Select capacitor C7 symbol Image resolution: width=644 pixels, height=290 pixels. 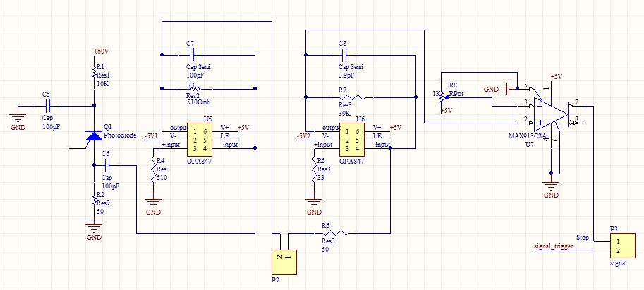click(191, 54)
